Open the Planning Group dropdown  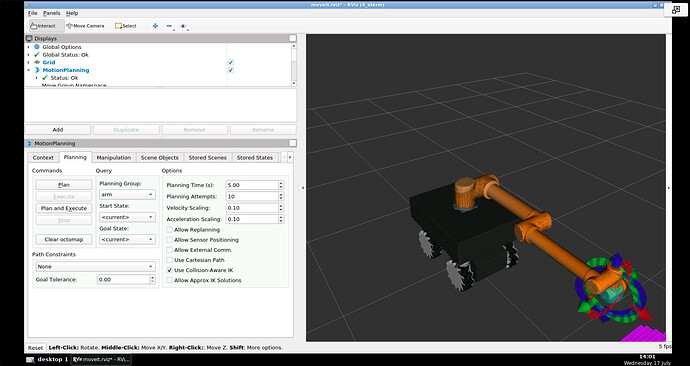point(127,194)
